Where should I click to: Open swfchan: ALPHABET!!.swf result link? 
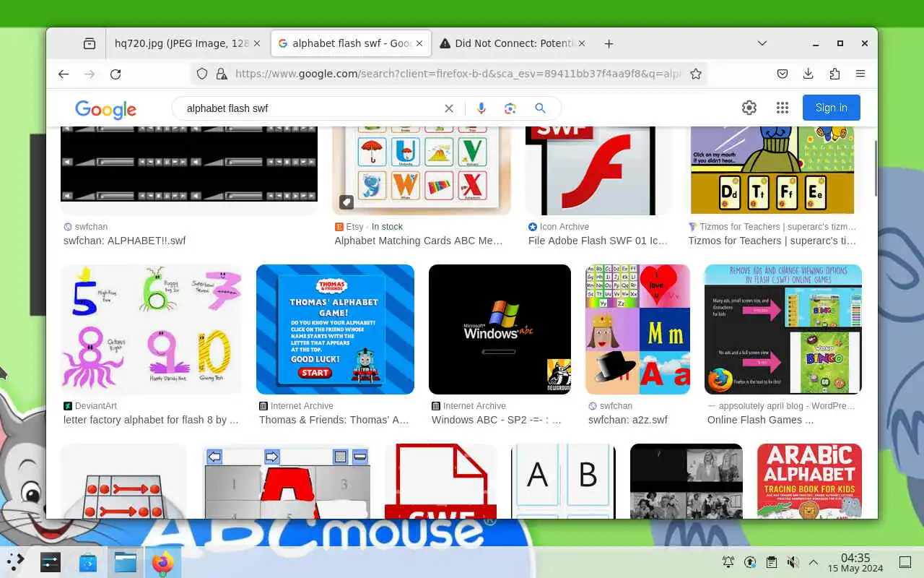124,241
